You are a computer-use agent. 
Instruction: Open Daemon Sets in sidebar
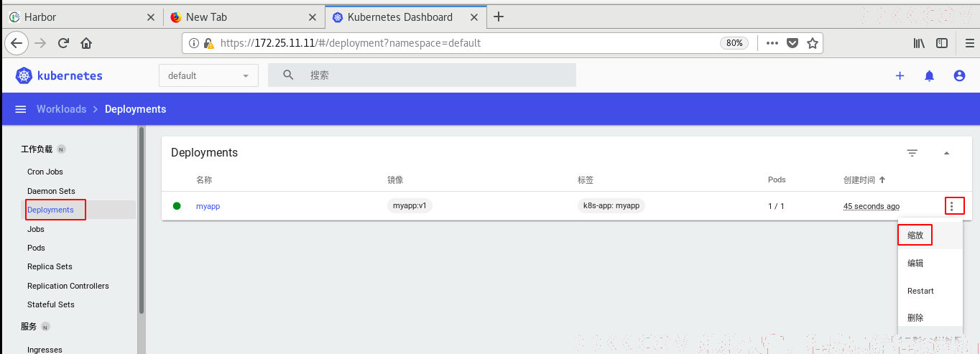pyautogui.click(x=51, y=191)
